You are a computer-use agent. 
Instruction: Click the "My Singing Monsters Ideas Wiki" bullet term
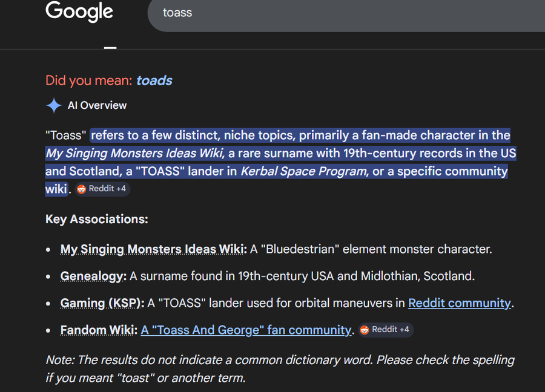tap(153, 249)
